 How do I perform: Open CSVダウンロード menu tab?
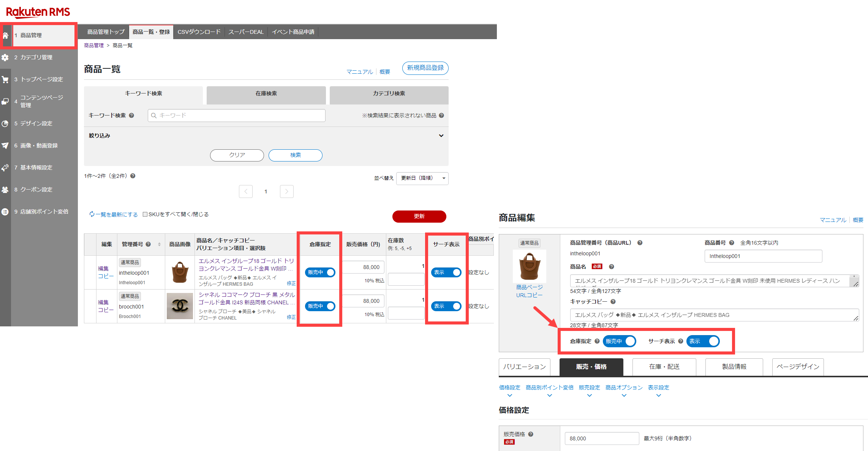pos(199,32)
